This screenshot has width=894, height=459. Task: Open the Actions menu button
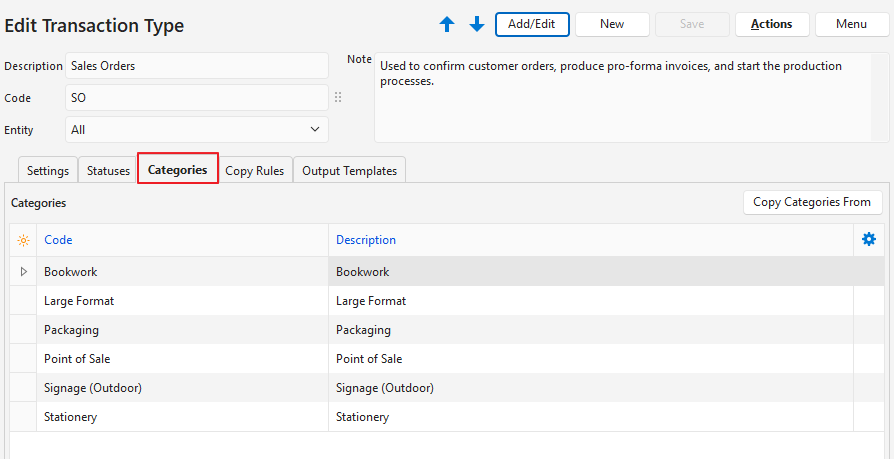(771, 24)
